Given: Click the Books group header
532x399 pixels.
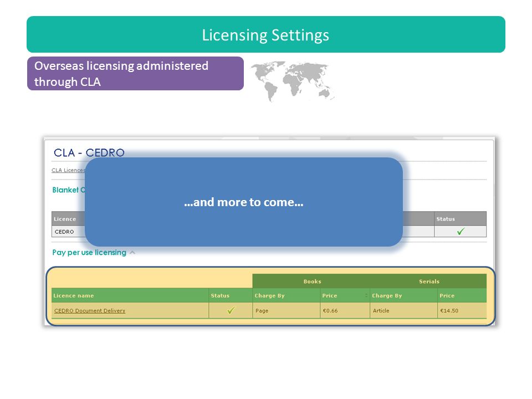Looking at the screenshot, I should pos(312,282).
